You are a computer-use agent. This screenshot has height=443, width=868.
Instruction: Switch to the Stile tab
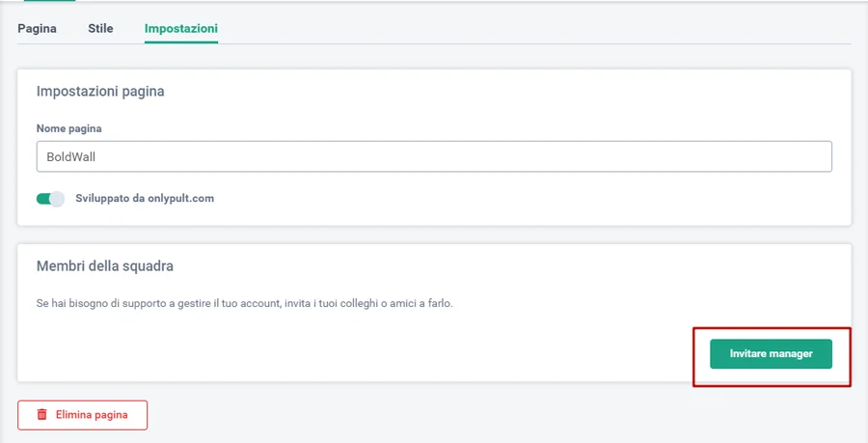point(100,28)
